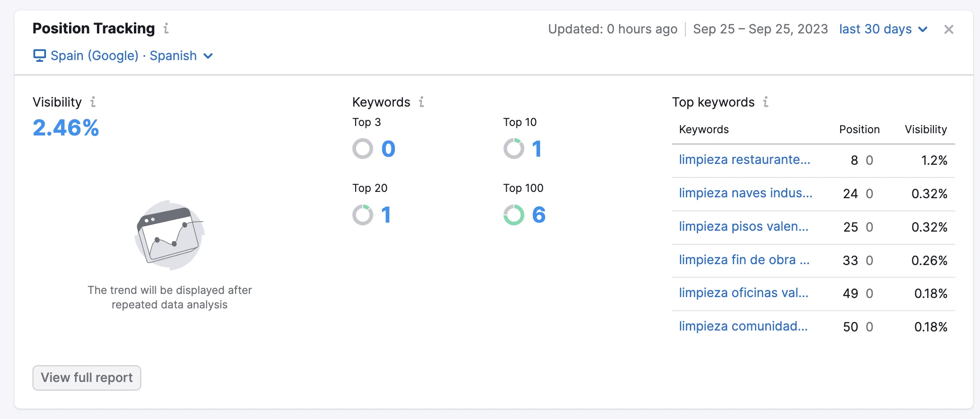Click position value 50 for comunidad row
Image resolution: width=980 pixels, height=419 pixels.
851,327
